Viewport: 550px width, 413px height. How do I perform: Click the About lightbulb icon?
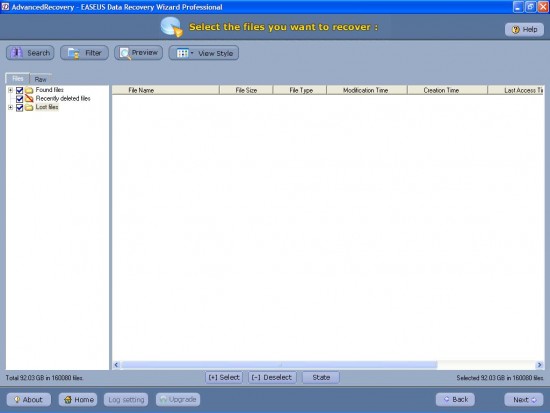[17, 399]
